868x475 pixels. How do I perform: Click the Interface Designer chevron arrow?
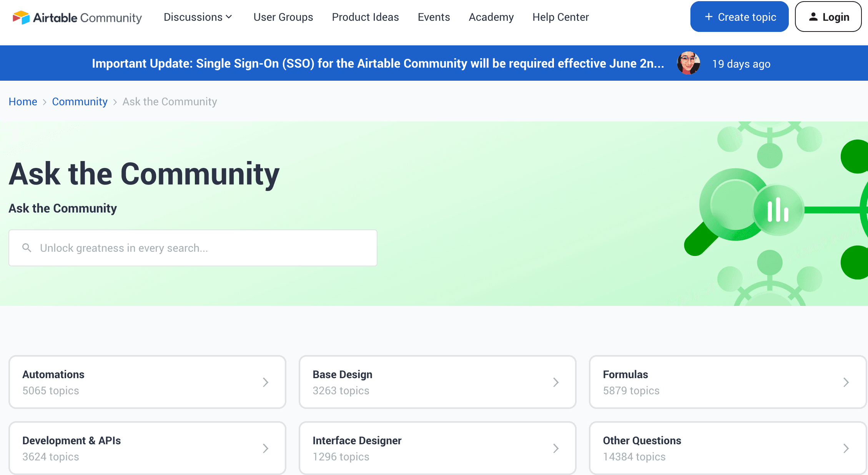(x=555, y=448)
